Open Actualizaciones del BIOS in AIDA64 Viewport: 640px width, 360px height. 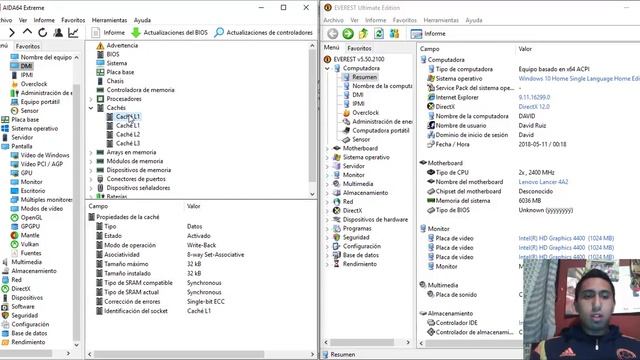[169, 33]
